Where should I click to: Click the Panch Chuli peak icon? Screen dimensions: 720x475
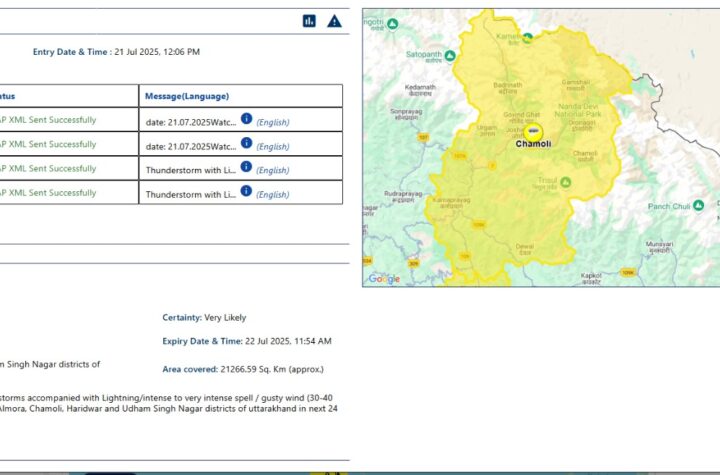coord(698,205)
